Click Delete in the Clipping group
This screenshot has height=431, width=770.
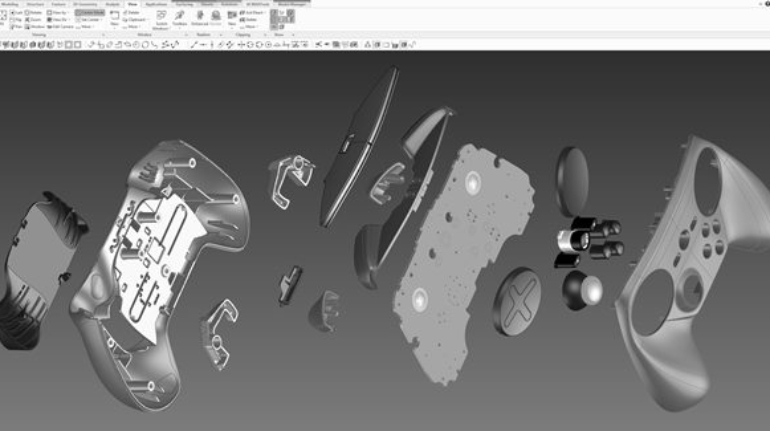[249, 20]
